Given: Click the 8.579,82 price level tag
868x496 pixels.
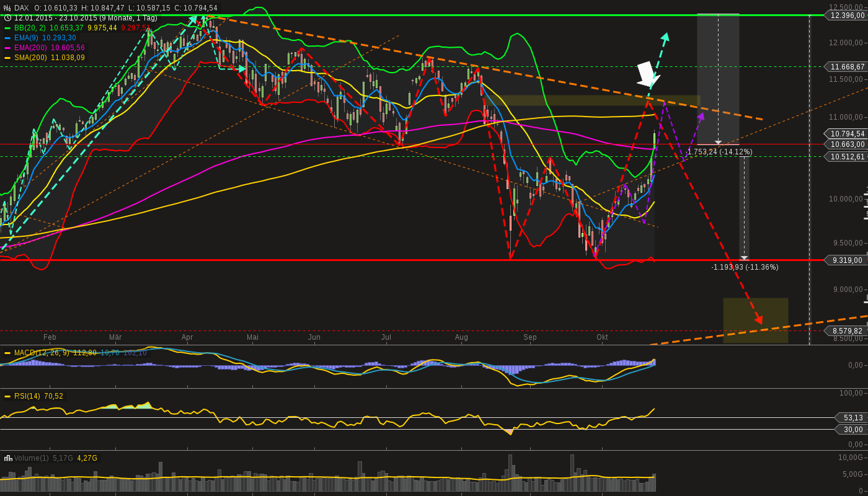Looking at the screenshot, I should click(846, 331).
